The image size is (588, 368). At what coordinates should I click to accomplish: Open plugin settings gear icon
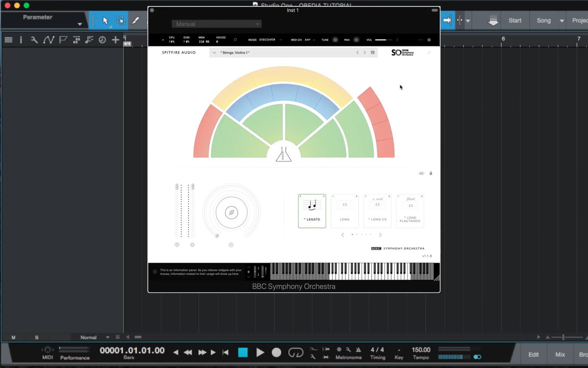coord(429,40)
